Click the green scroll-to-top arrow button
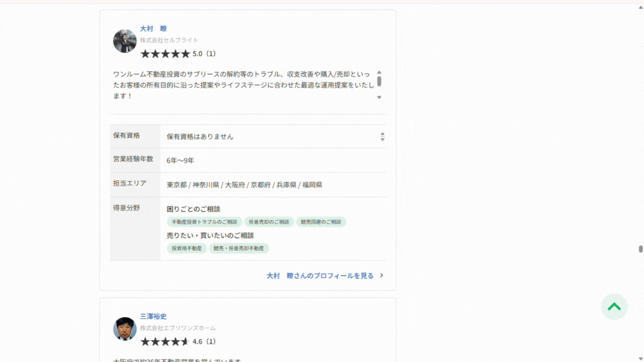644x362 pixels. pos(614,307)
